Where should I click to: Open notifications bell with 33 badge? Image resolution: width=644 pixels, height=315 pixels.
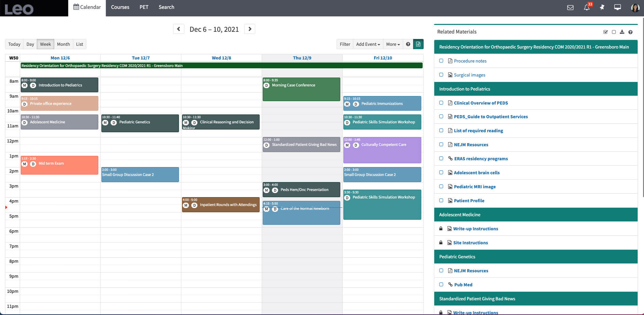[x=587, y=8]
